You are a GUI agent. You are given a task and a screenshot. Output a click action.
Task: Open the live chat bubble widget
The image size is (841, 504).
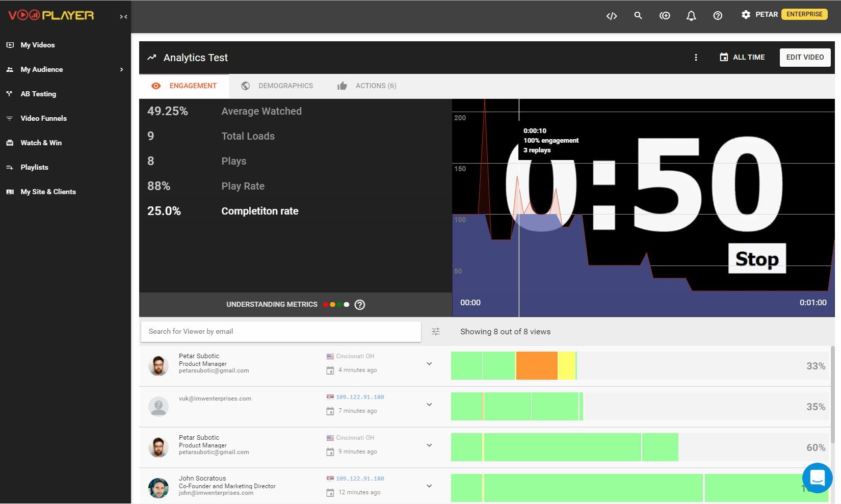[x=817, y=478]
